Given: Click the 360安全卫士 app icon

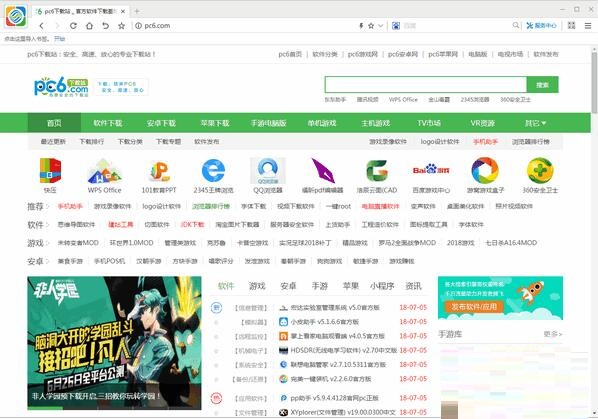Looking at the screenshot, I should [540, 170].
